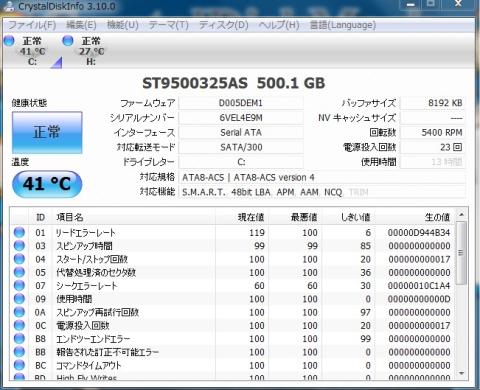The width and height of the screenshot is (480, 390).
Task: Select the スタート/ストップ回数 row
Action: (233, 259)
